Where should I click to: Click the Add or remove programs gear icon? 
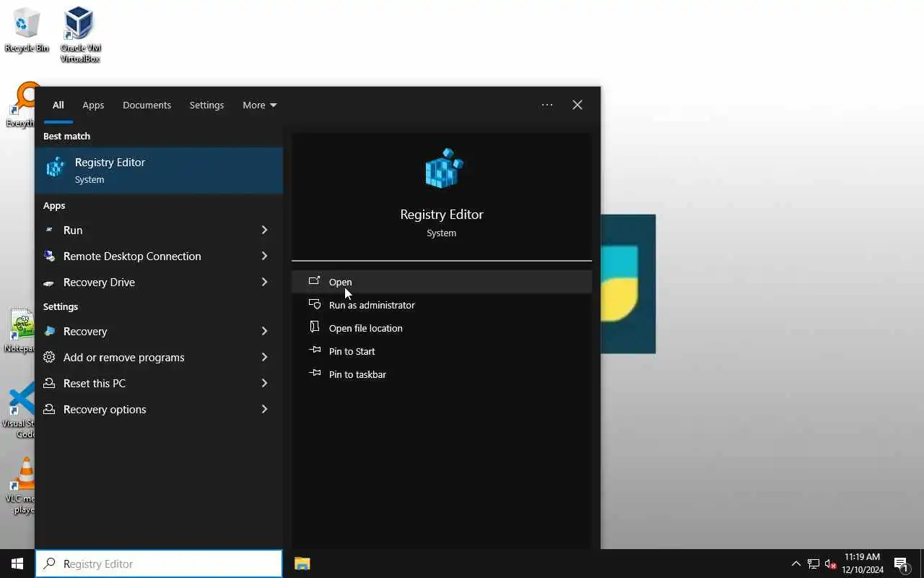[x=49, y=357]
